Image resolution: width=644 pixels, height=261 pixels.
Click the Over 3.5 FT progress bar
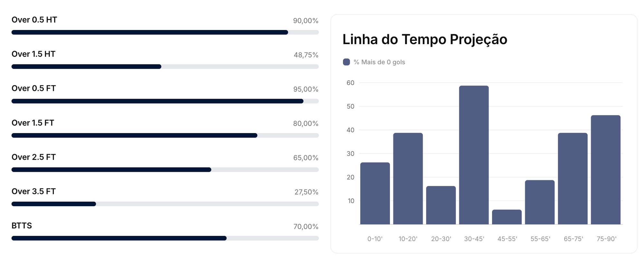165,204
